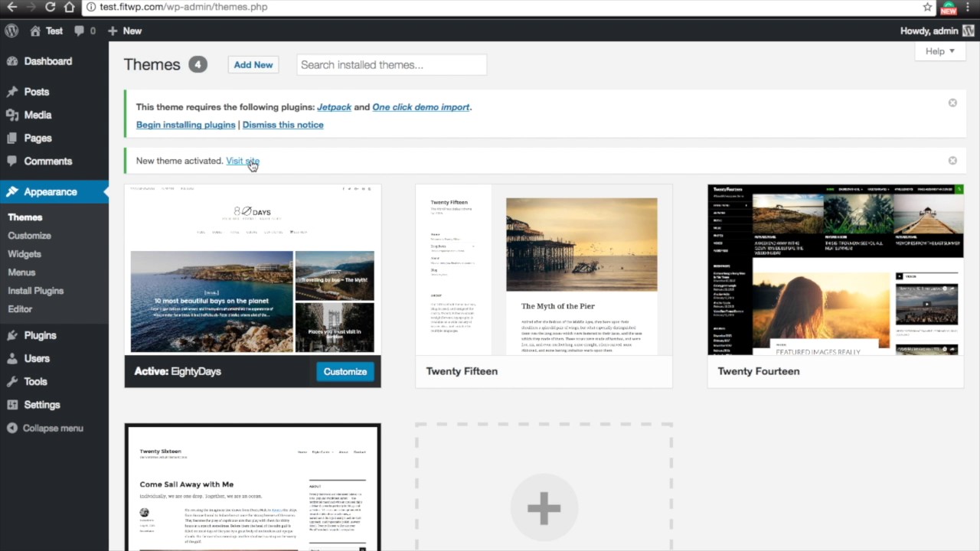This screenshot has width=980, height=551.
Task: Select the EightyDays theme screenshot
Action: pos(253,269)
